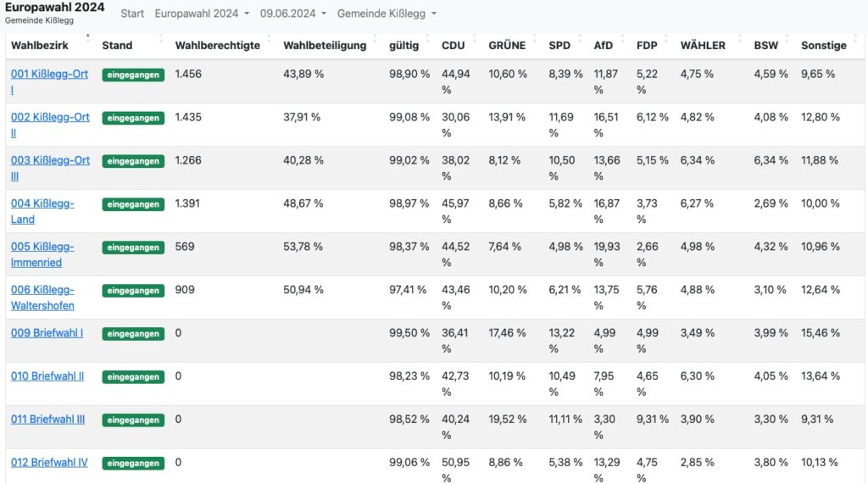
Task: Open the 009 Briefwahl I link
Action: (x=47, y=333)
